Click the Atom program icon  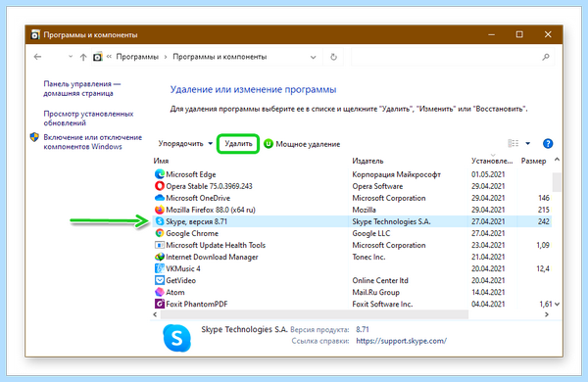coord(160,292)
